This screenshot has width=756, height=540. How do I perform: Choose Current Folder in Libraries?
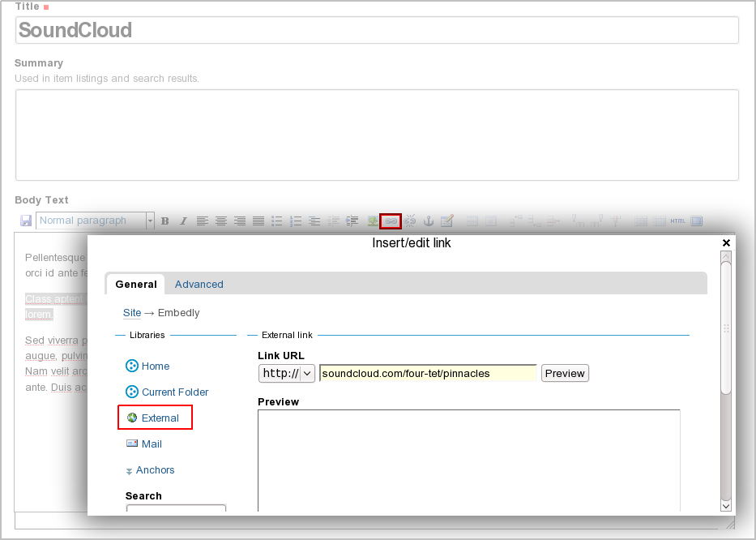point(175,392)
